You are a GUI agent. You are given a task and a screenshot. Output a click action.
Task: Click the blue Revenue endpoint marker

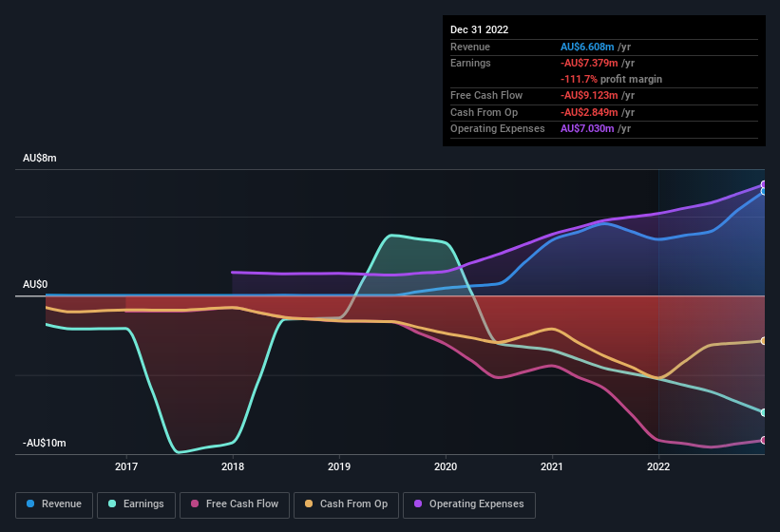point(763,191)
